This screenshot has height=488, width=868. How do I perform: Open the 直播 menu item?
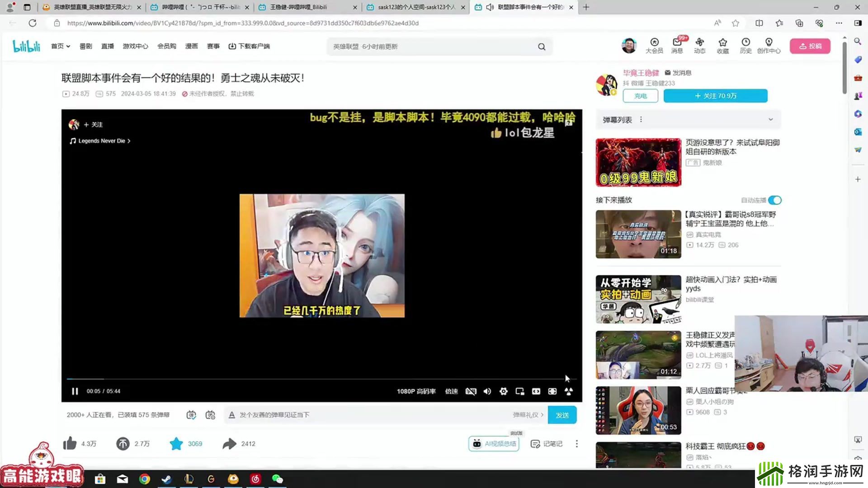pos(107,46)
